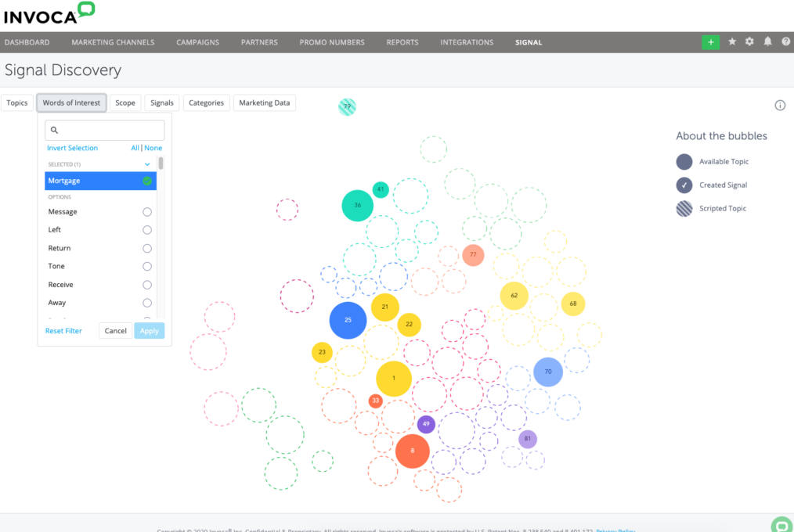Click the None selection link

pyautogui.click(x=153, y=148)
